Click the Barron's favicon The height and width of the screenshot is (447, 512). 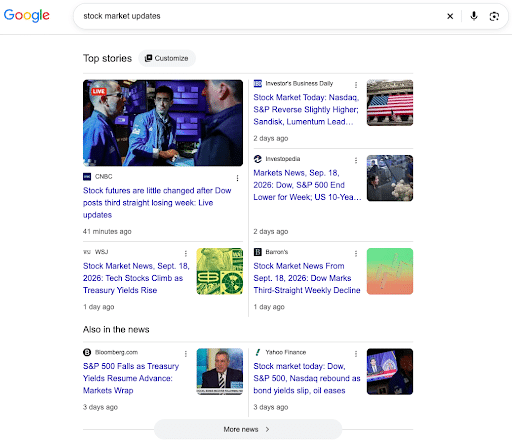pos(258,252)
